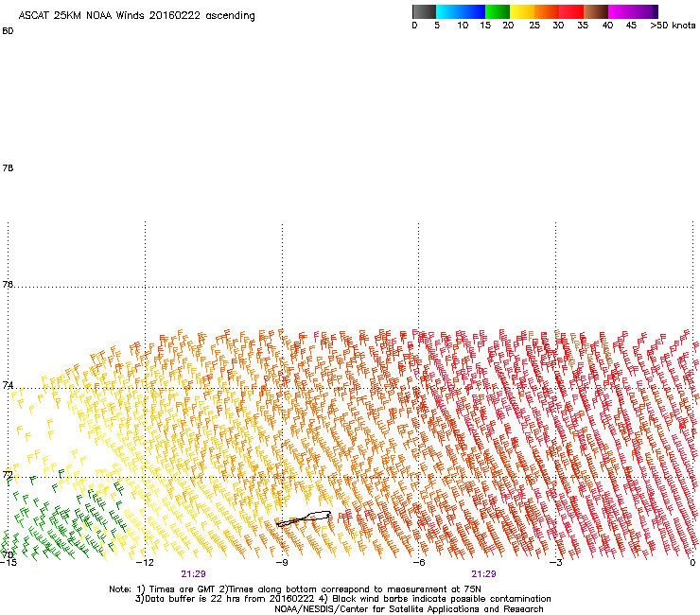
Task: Click the green 15-20 knots color segment
Action: (x=498, y=11)
